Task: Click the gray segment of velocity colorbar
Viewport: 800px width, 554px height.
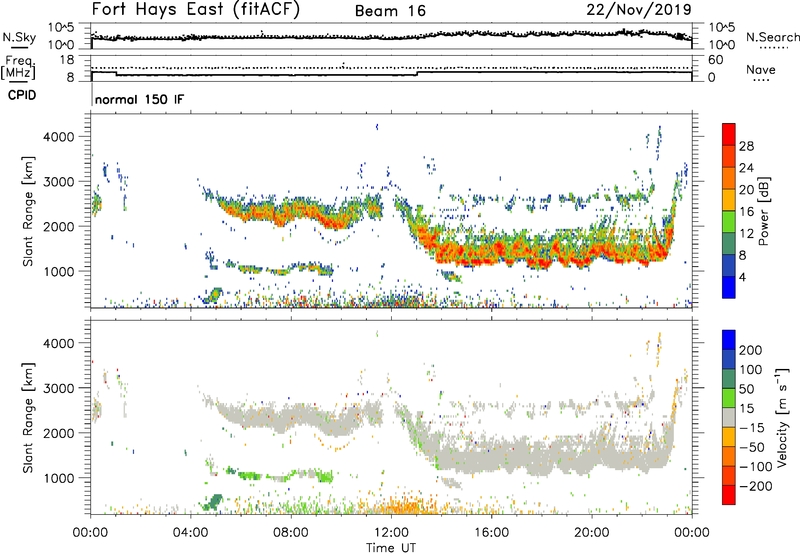Action: click(729, 418)
